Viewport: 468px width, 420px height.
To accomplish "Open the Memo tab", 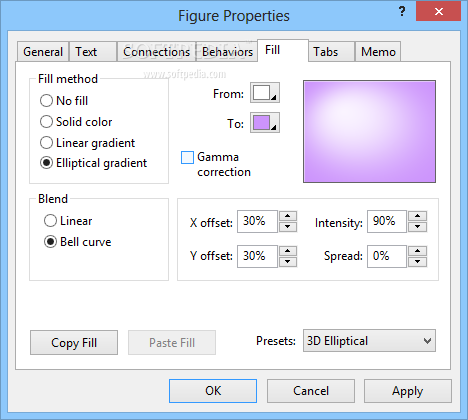I will (x=378, y=52).
